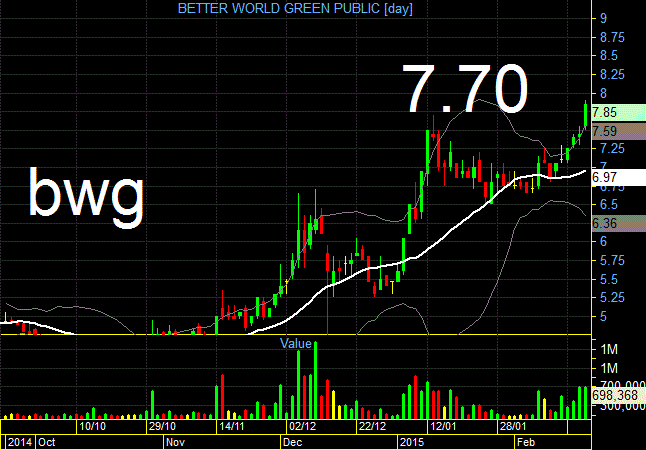Select the 9 price axis label
646x450 pixels.
tap(603, 19)
